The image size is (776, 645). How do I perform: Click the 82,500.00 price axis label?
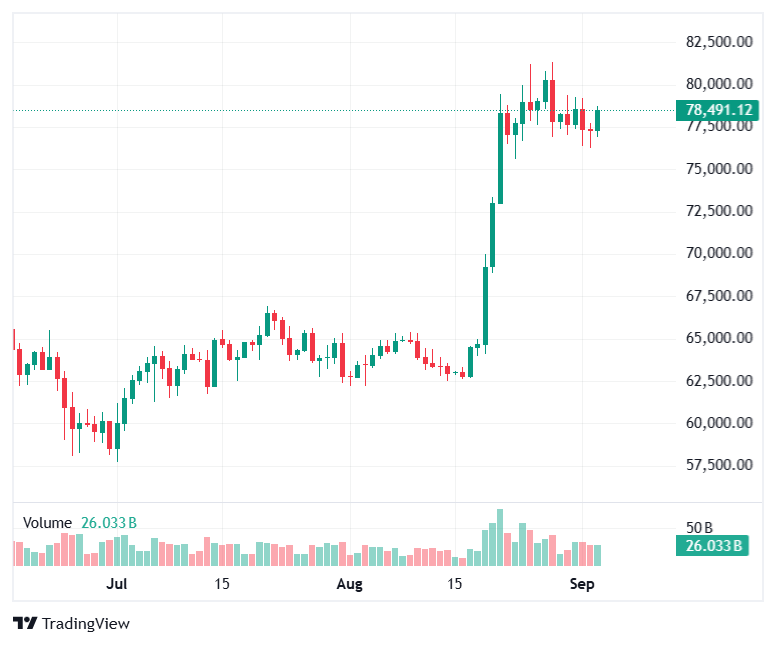tap(719, 42)
